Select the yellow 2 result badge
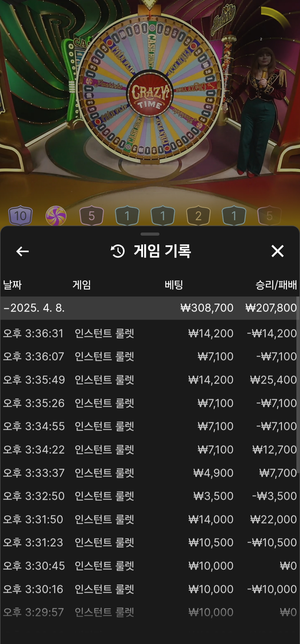Viewport: 300px width, 644px height. (198, 216)
